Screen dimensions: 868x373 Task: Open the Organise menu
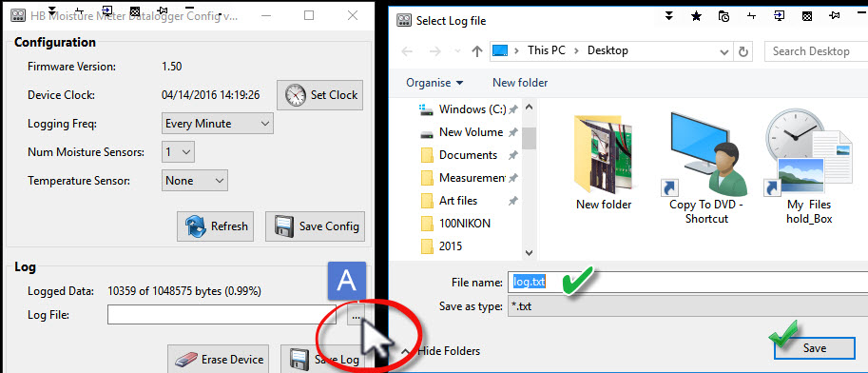pos(434,83)
